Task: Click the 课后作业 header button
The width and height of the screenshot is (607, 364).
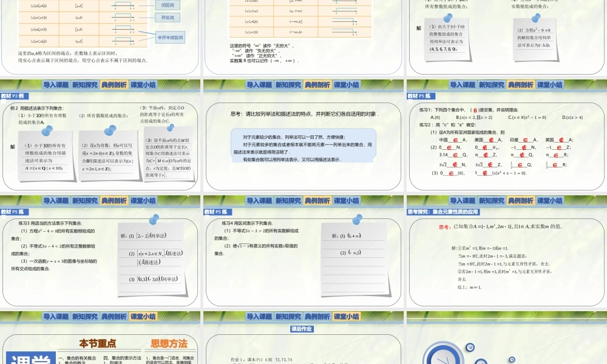Action: click(302, 329)
